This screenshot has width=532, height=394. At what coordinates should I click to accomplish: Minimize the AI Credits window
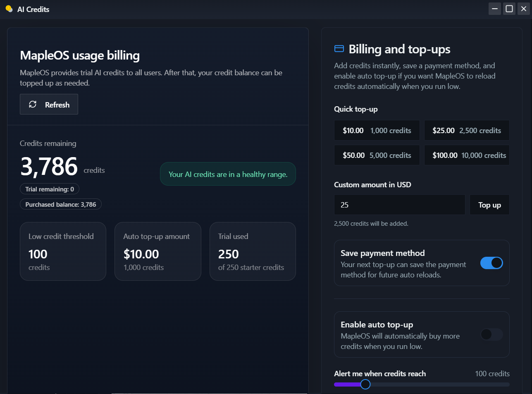coord(495,9)
